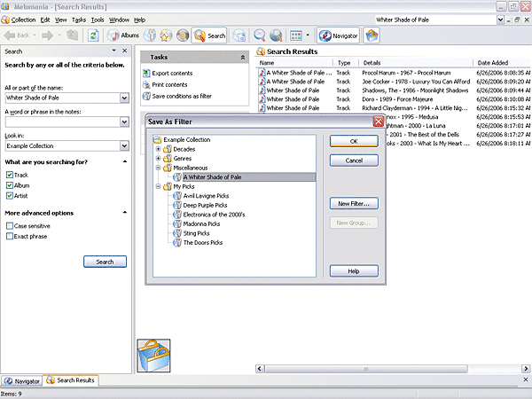Screen dimensions: 532x399
Task: Click the Search toolbar button
Action: click(211, 35)
